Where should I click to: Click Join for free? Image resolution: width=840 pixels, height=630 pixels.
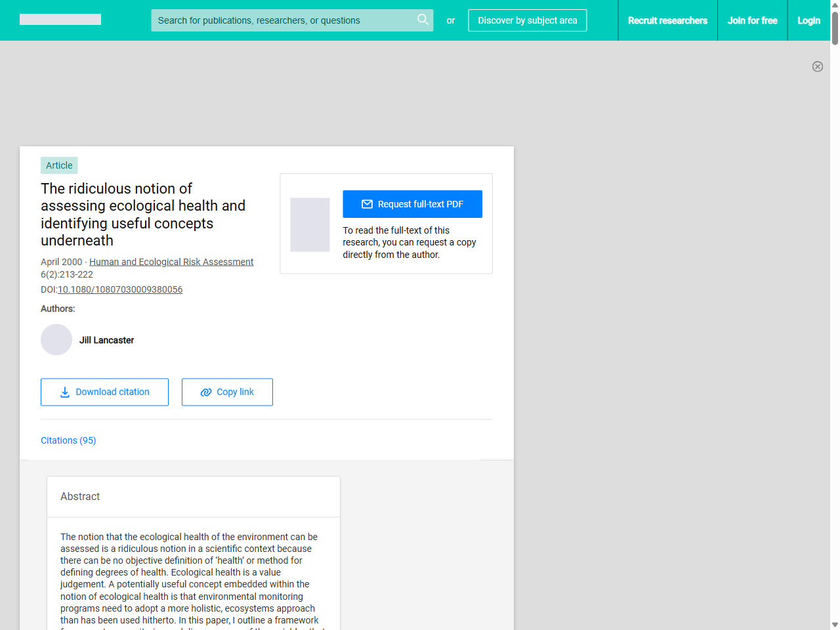(x=752, y=20)
